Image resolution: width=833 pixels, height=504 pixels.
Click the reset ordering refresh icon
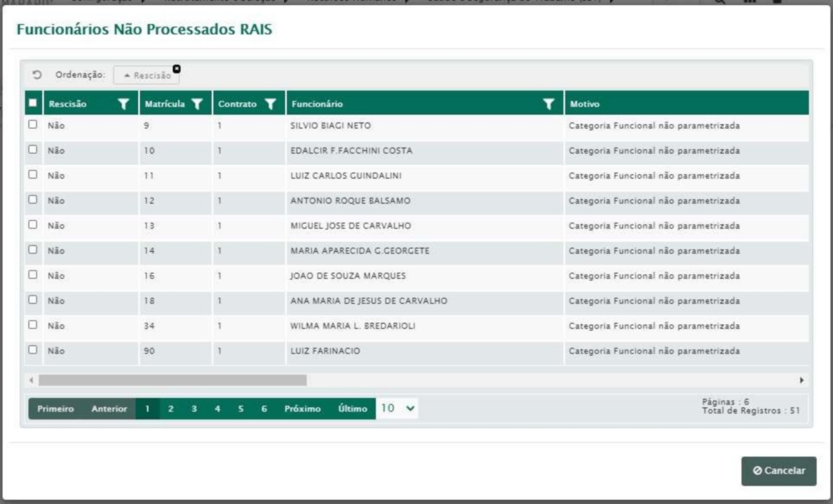pos(37,75)
